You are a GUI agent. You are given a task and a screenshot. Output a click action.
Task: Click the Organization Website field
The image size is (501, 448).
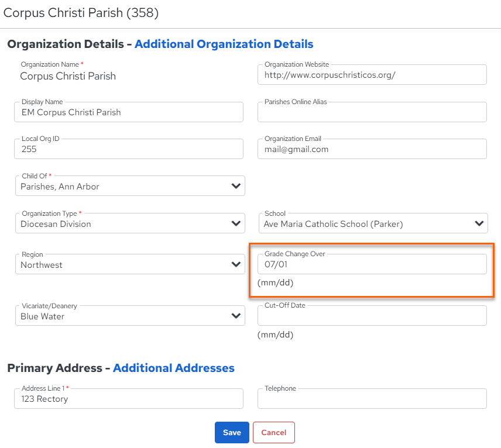[372, 75]
